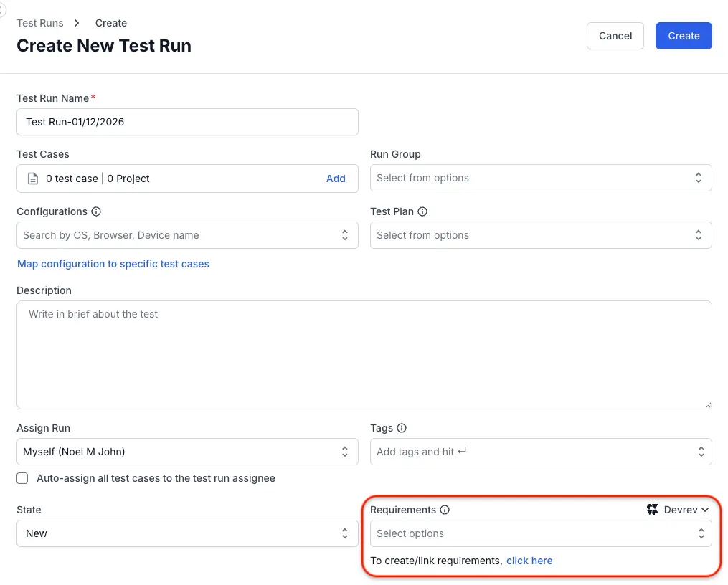Enable auto-assign test cases to assignee checkbox
This screenshot has width=728, height=585.
pos(22,478)
